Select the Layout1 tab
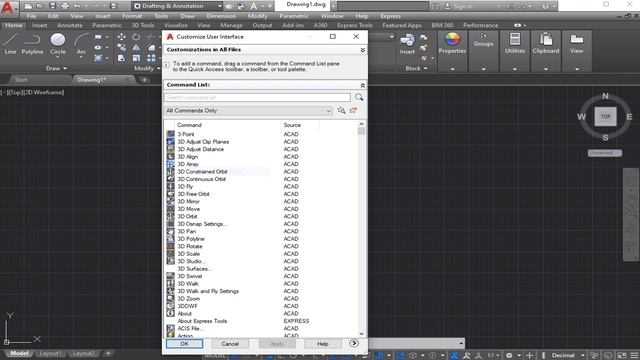640x360 pixels. coord(50,353)
